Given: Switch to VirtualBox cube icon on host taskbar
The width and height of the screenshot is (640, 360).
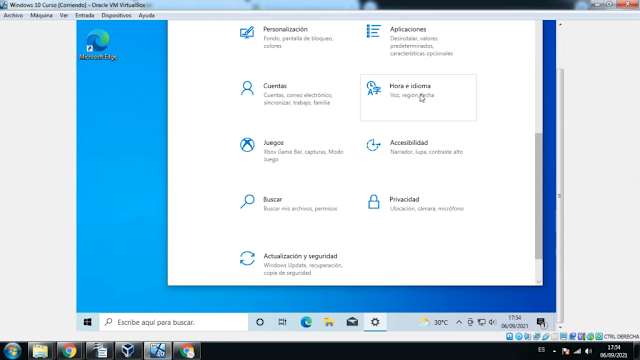Looking at the screenshot, I should (128, 351).
